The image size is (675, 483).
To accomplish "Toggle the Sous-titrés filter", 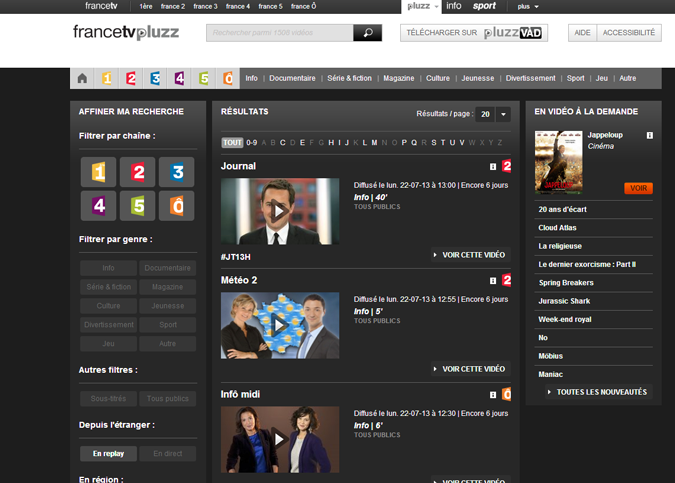I will (x=108, y=399).
